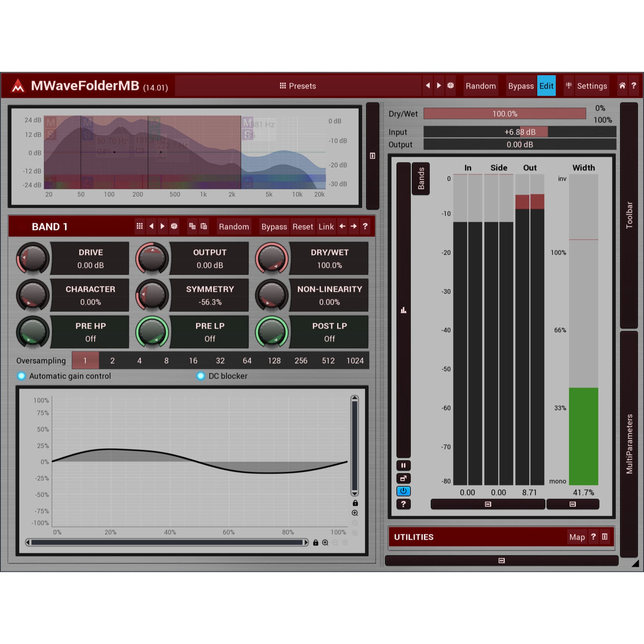
Task: Toggle Band 1 Link
Action: pyautogui.click(x=326, y=227)
